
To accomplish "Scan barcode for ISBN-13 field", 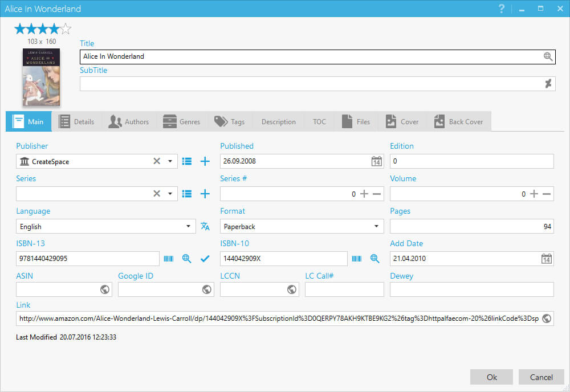I will pyautogui.click(x=169, y=259).
